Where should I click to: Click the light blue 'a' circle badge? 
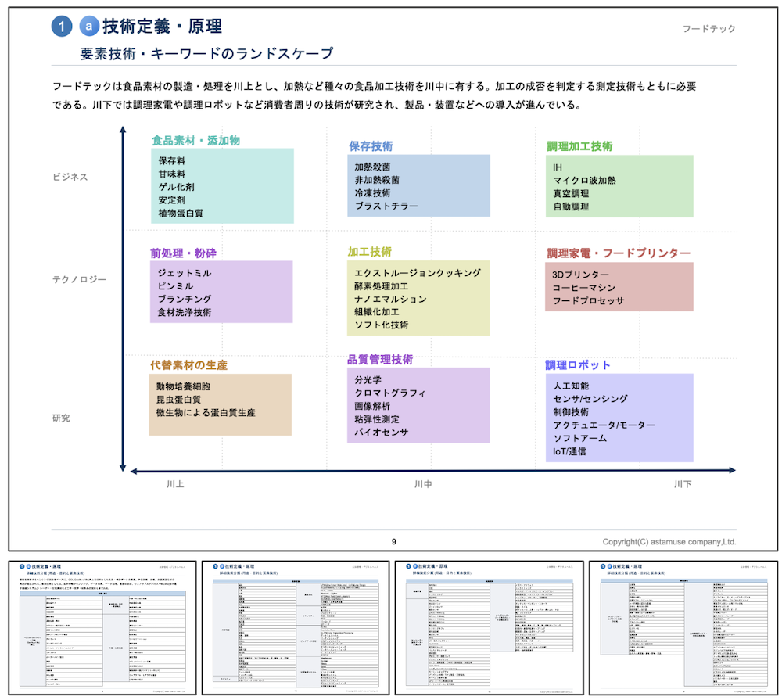pos(89,27)
